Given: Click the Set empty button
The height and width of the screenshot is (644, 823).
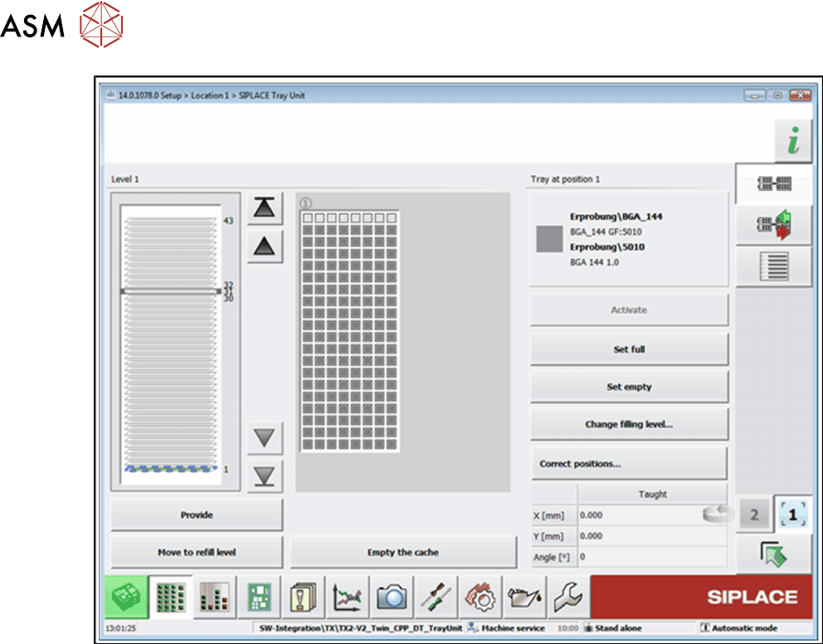Looking at the screenshot, I should click(x=629, y=387).
